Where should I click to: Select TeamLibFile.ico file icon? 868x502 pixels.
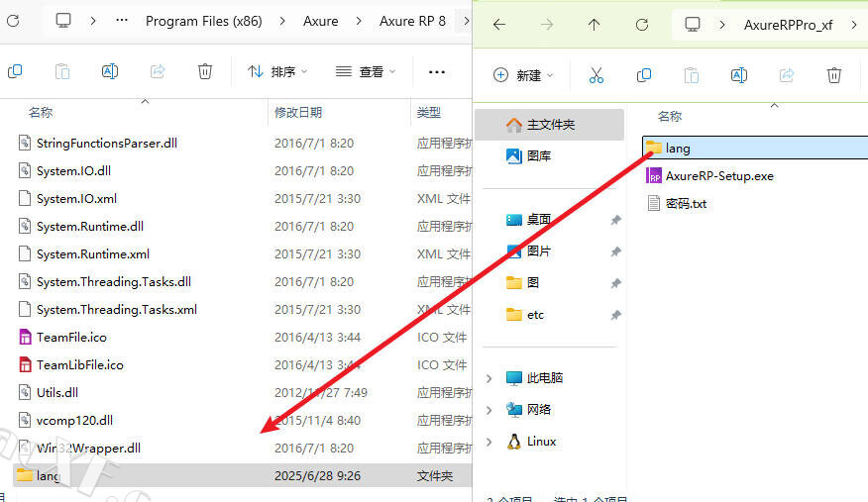click(25, 364)
